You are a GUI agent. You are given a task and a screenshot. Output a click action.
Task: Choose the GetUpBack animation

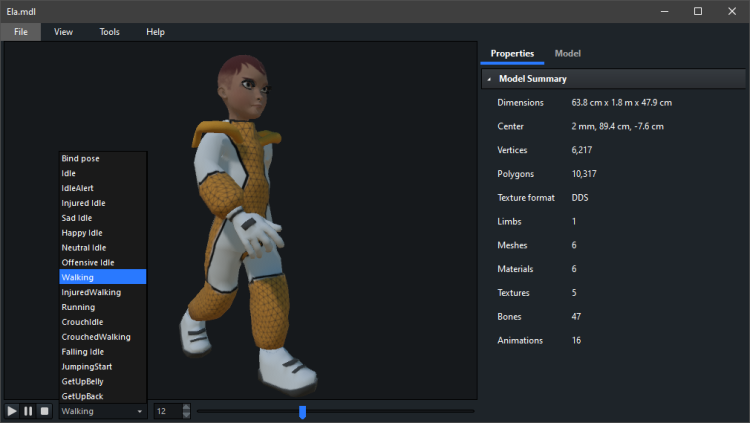102,396
